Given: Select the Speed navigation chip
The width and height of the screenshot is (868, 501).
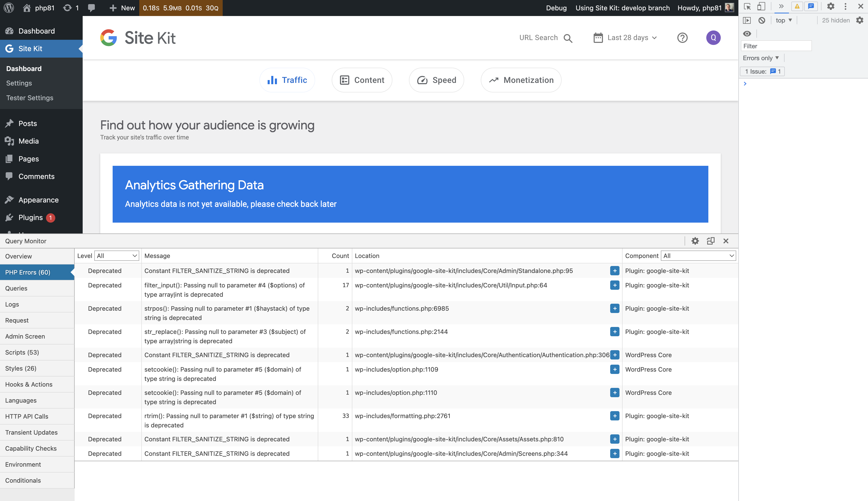Looking at the screenshot, I should coord(436,80).
